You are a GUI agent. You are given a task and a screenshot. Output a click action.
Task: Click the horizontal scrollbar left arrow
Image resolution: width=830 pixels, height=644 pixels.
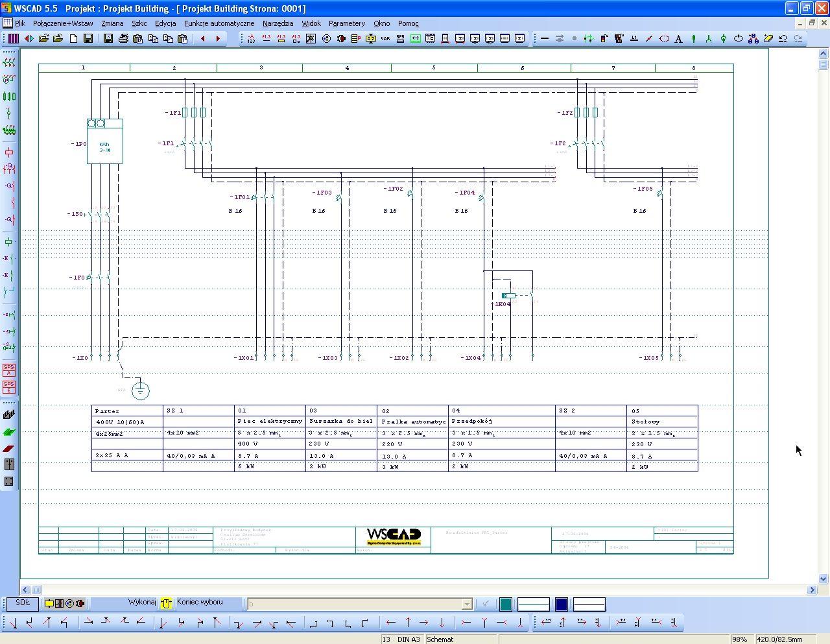click(25, 590)
